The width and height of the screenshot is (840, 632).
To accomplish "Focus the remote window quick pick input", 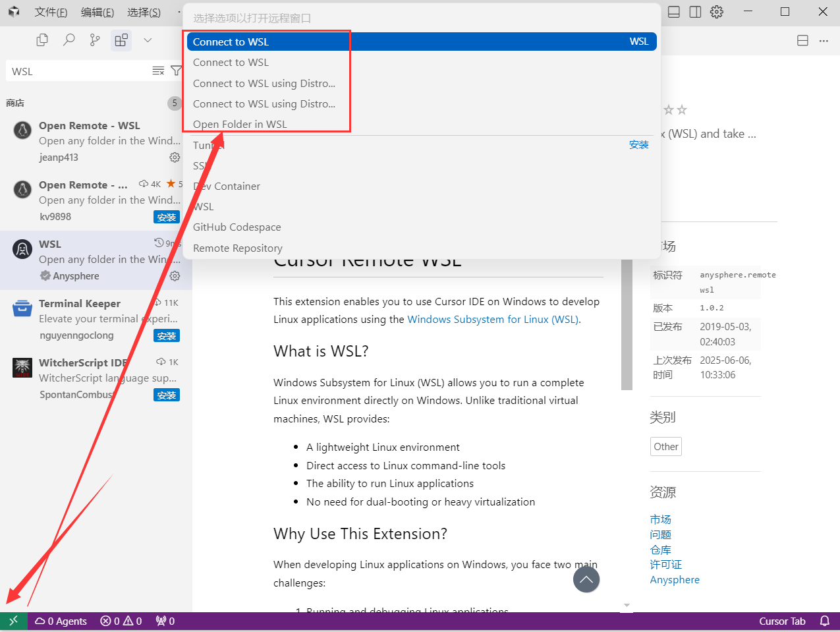I will tap(422, 18).
